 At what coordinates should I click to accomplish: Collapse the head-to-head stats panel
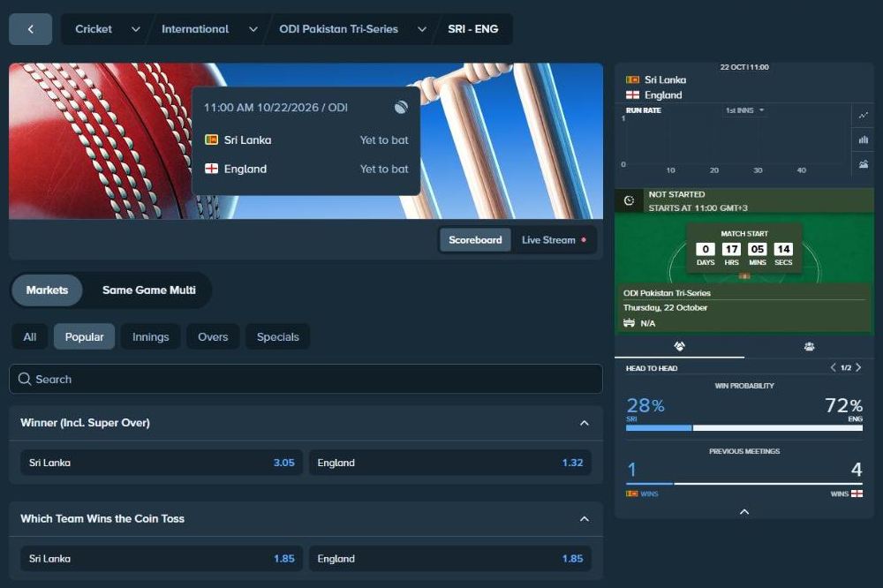[743, 511]
